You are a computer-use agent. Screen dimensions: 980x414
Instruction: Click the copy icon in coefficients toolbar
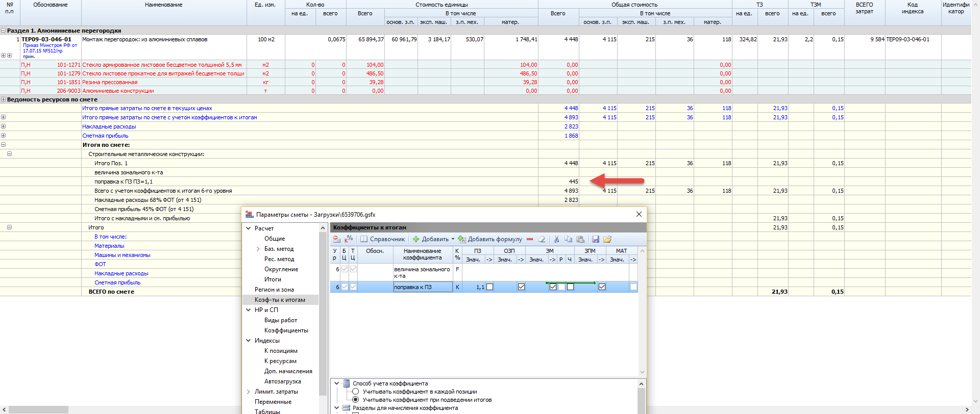568,239
